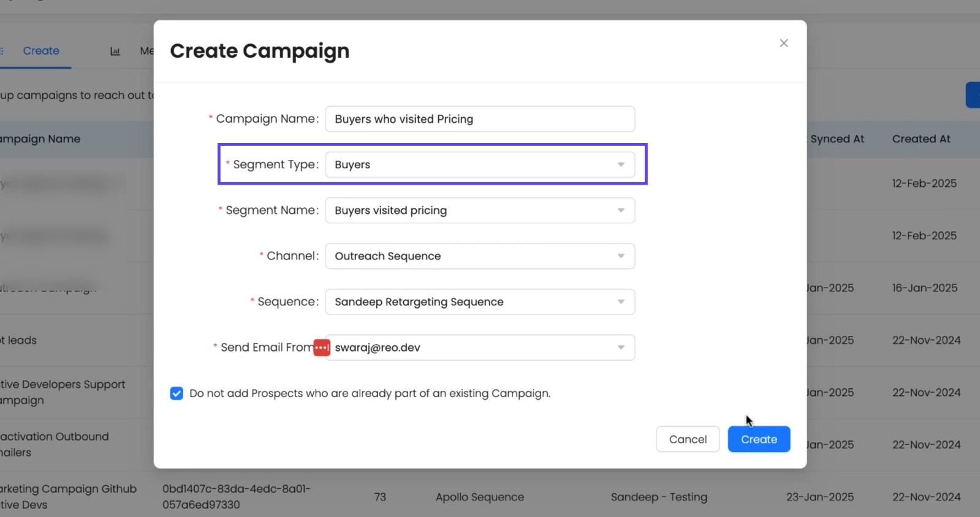Click the red password manager icon

click(x=322, y=348)
